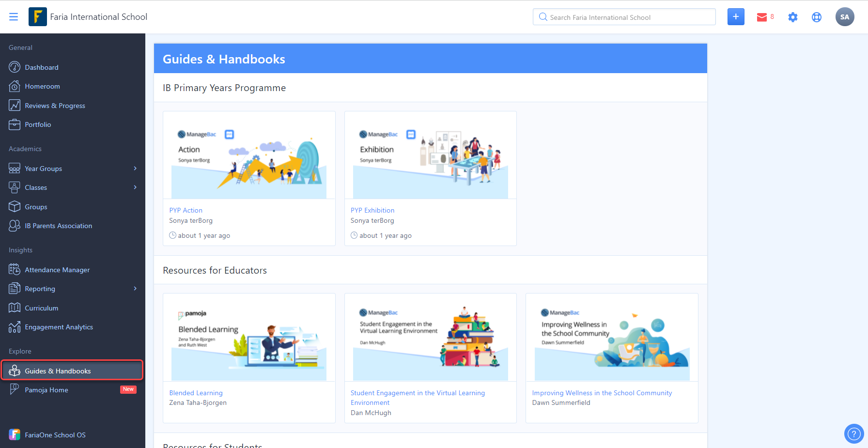This screenshot has height=448, width=868.
Task: Click the Dan McHugh author text
Action: pyautogui.click(x=371, y=413)
